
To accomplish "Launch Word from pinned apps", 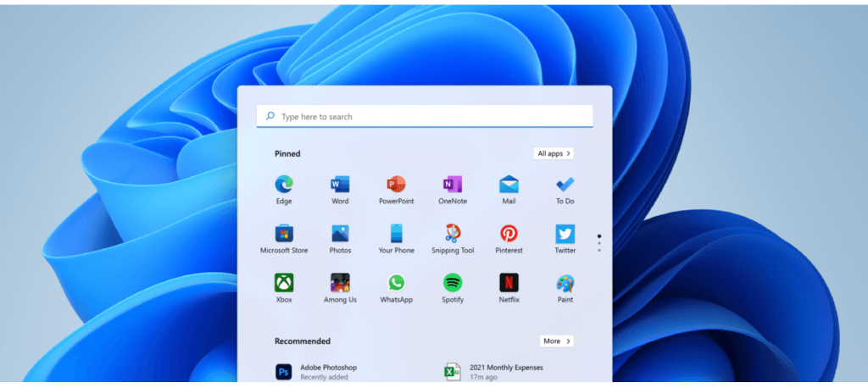I will (x=340, y=184).
